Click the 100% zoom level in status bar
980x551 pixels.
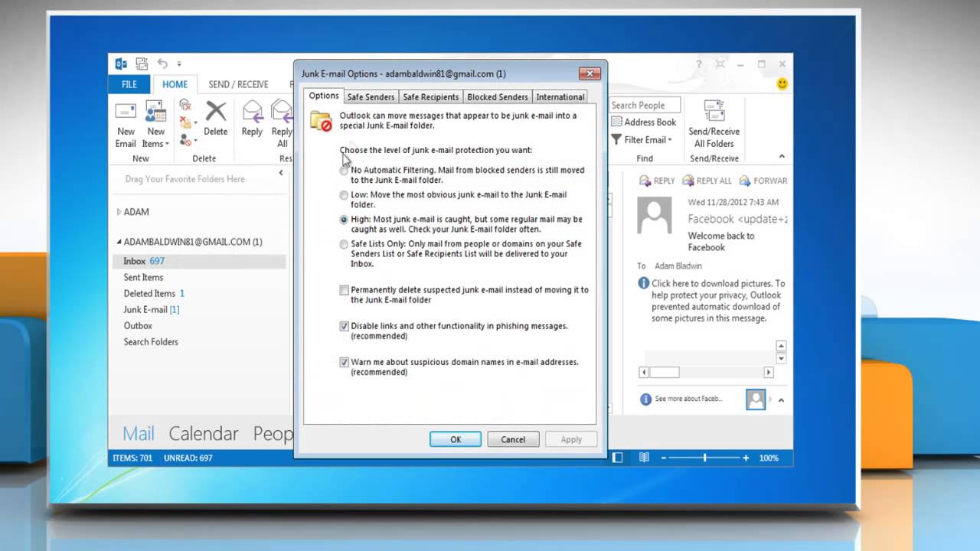769,458
